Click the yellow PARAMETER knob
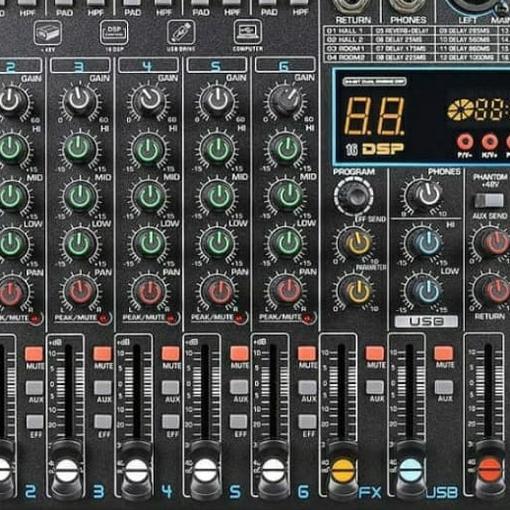510x510 pixels. click(x=358, y=291)
